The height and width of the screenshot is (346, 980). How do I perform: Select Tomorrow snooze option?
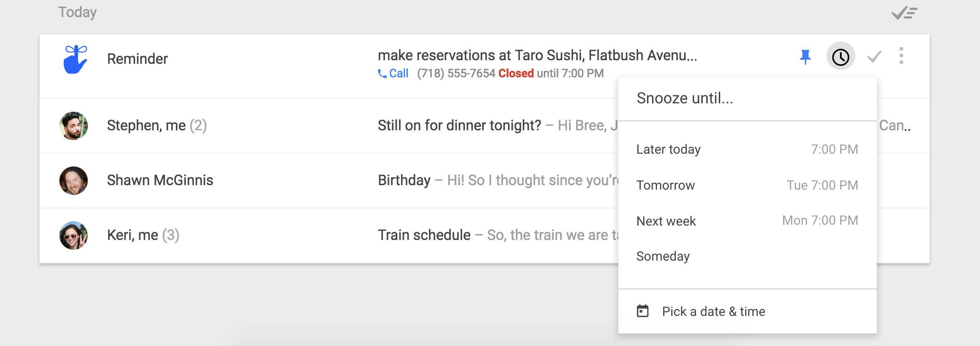(x=747, y=185)
